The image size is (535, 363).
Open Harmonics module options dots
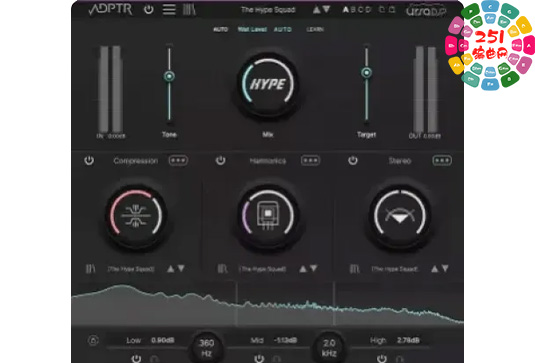point(310,160)
